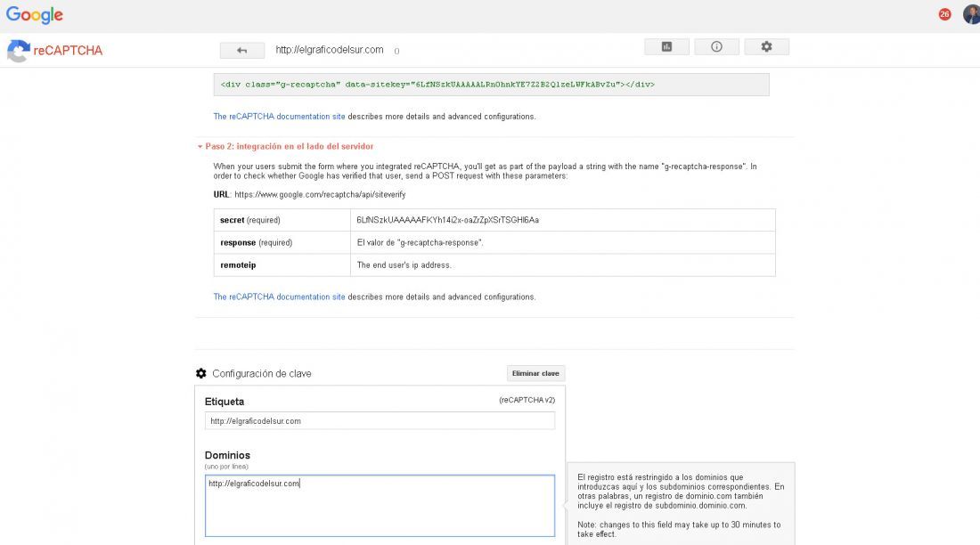Focus the Etiqueta input field
Viewport: 980px width, 545px height.
(x=380, y=420)
